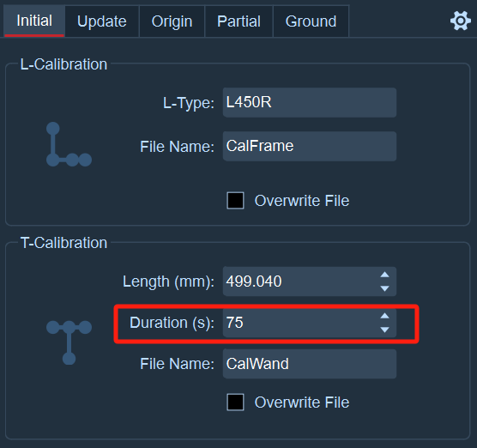Image resolution: width=477 pixels, height=448 pixels.
Task: Switch to the Update tab
Action: coord(102,21)
